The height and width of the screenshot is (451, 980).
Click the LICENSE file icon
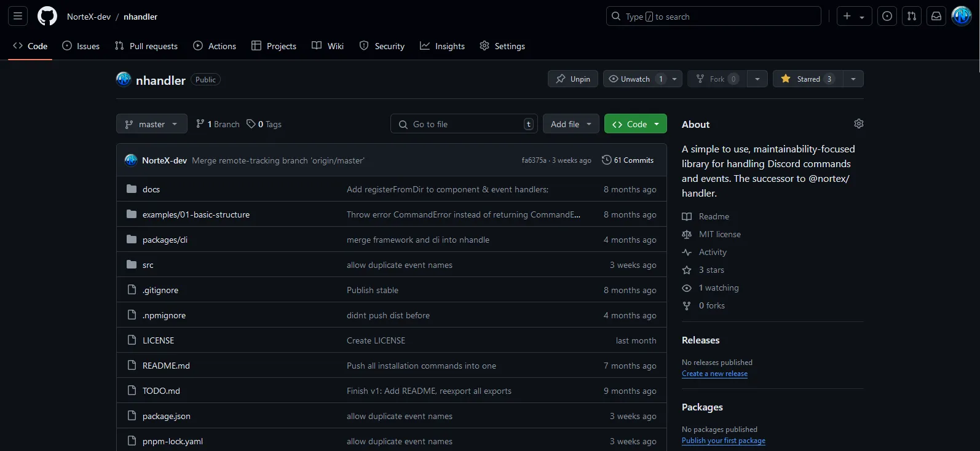(x=132, y=340)
